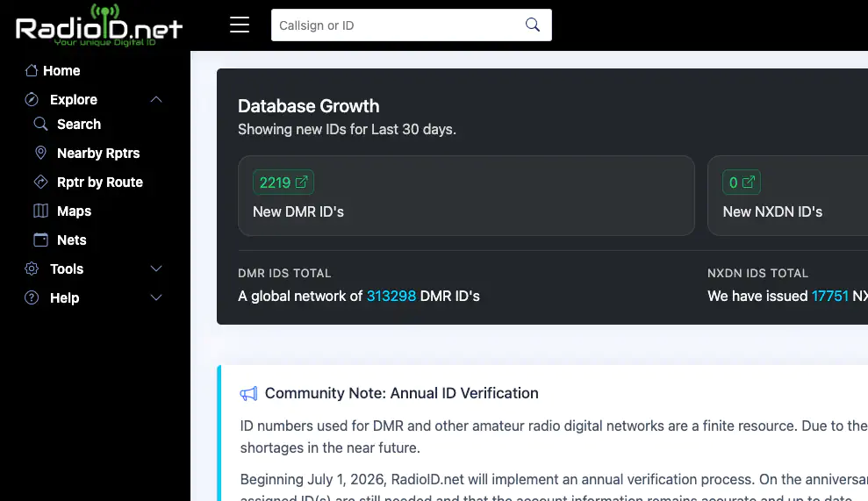Image resolution: width=868 pixels, height=501 pixels.
Task: Open the Home menu item
Action: coord(61,71)
